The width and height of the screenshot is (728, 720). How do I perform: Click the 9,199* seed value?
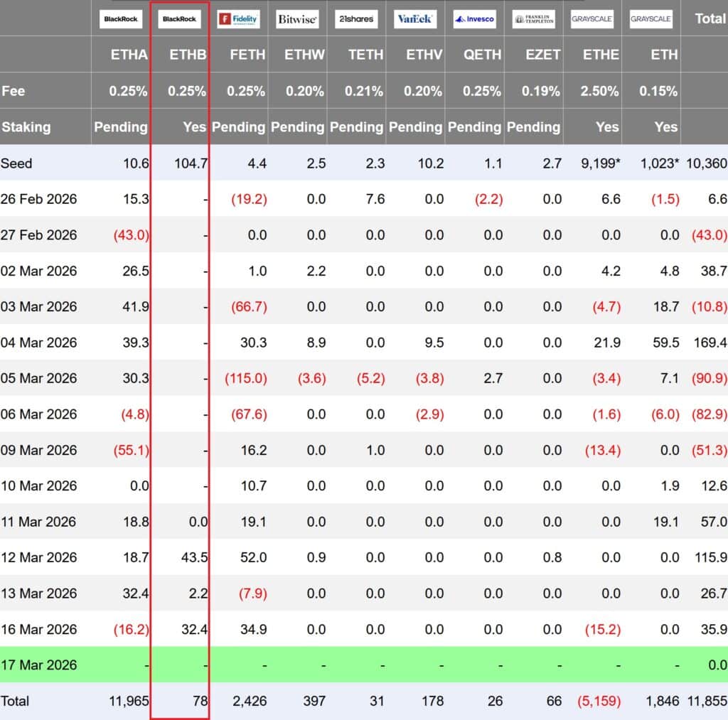600,163
